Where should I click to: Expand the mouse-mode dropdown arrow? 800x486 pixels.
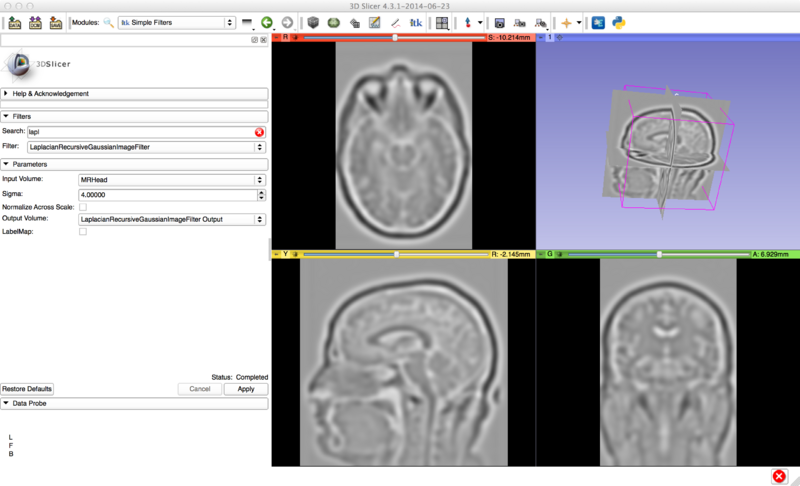(x=480, y=22)
